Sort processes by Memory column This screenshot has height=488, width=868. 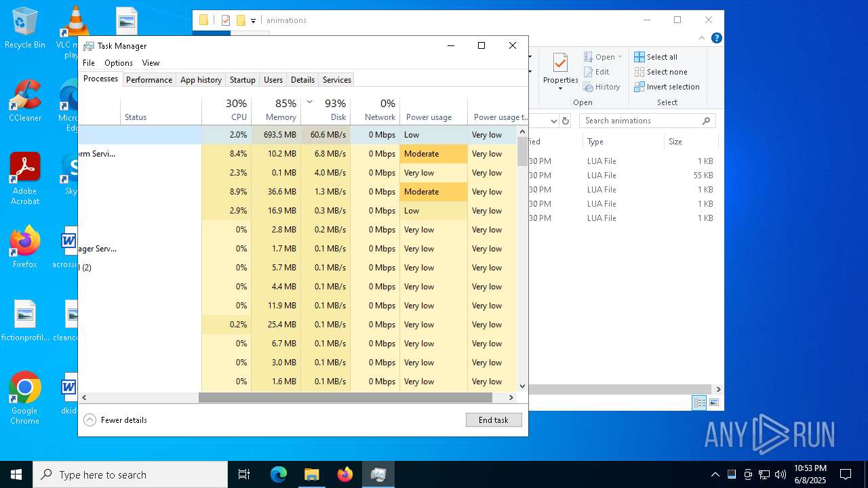click(276, 110)
